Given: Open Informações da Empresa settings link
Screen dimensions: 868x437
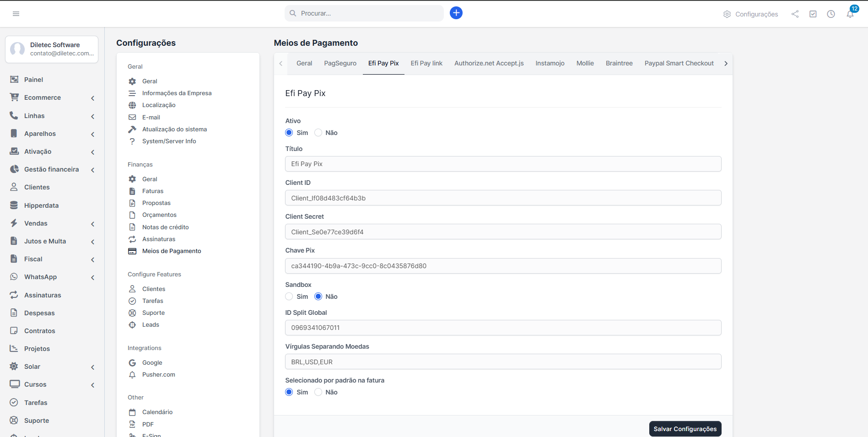Looking at the screenshot, I should (177, 93).
